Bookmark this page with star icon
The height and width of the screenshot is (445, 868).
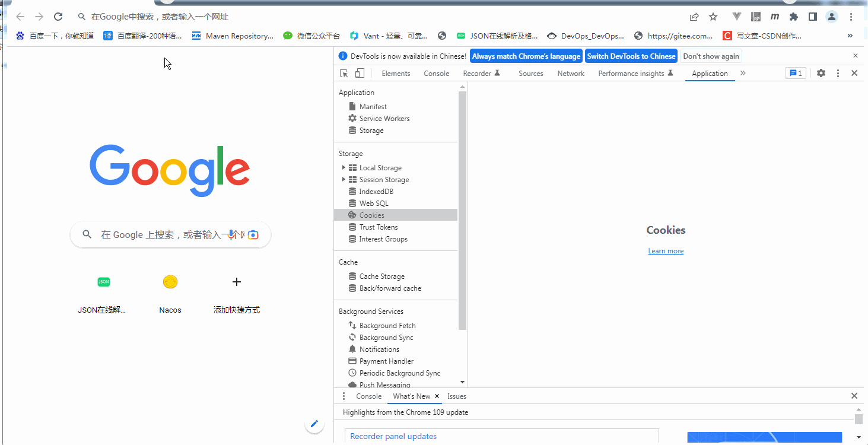(713, 17)
